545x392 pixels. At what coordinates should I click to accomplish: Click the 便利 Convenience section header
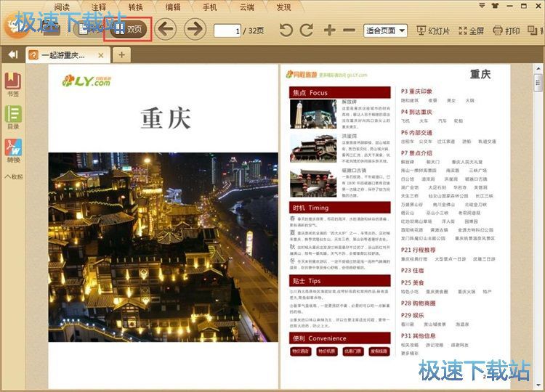tap(340, 338)
